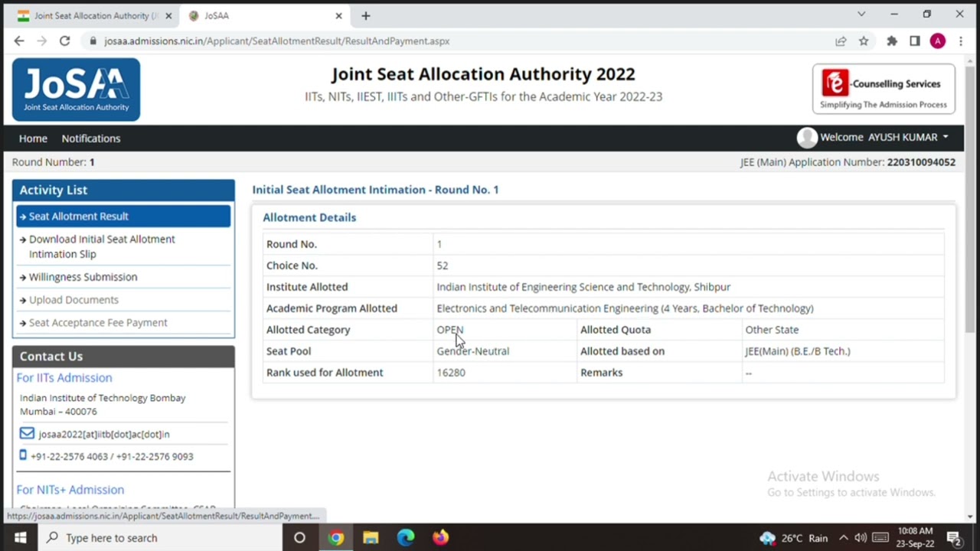This screenshot has width=980, height=551.
Task: Open a new browser tab
Action: [x=366, y=15]
